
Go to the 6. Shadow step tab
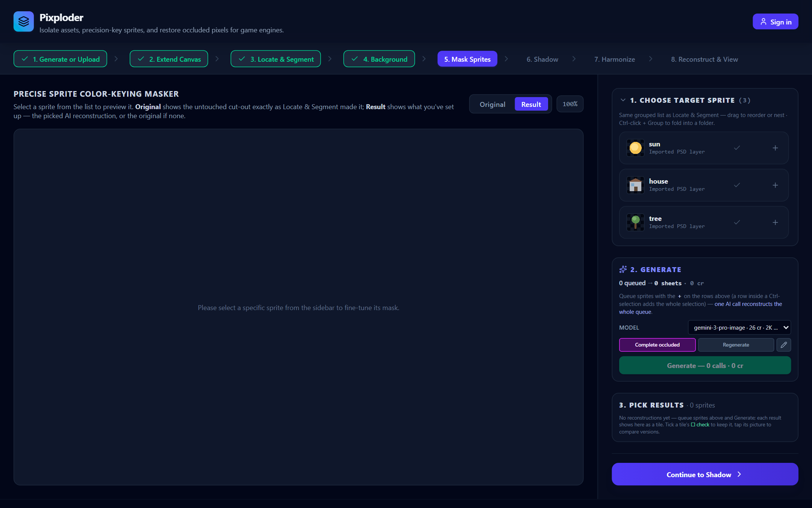pyautogui.click(x=542, y=59)
